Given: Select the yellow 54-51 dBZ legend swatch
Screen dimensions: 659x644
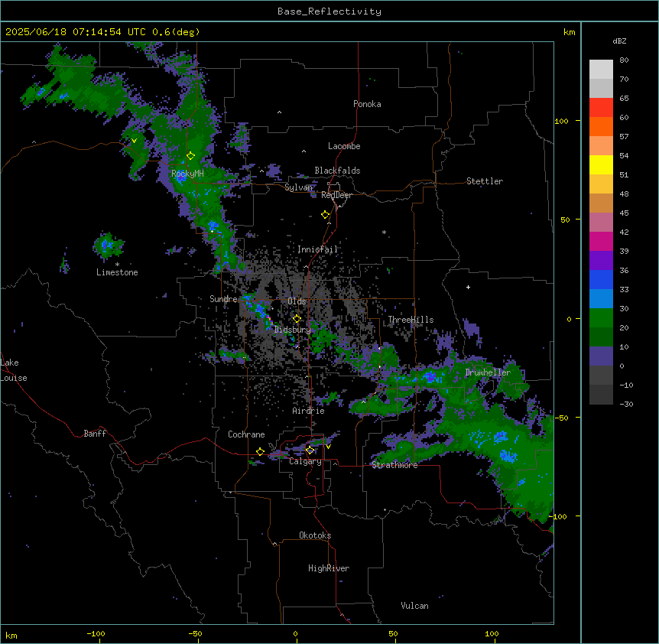Looking at the screenshot, I should 601,164.
